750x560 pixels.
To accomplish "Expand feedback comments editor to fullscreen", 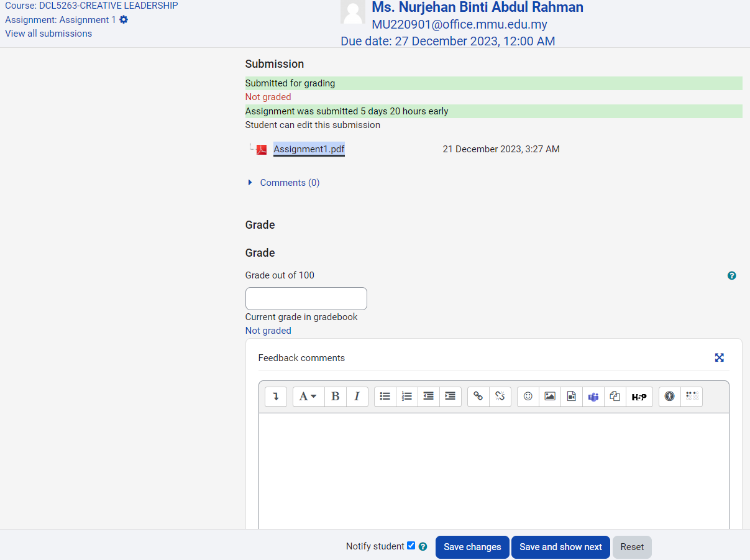I will coord(719,357).
